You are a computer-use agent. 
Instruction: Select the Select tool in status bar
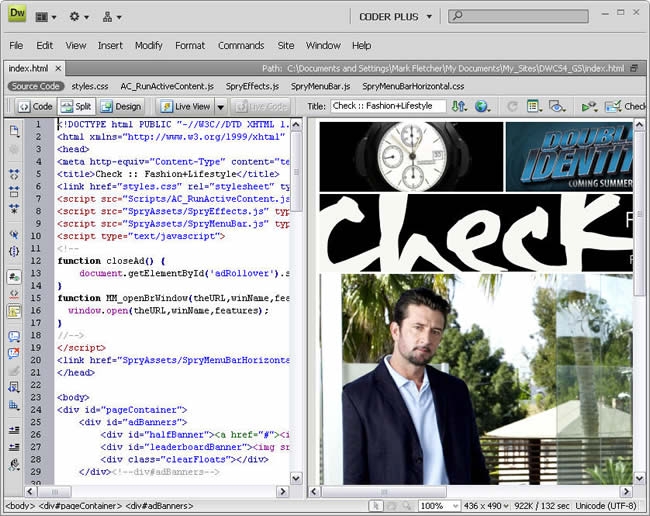376,506
